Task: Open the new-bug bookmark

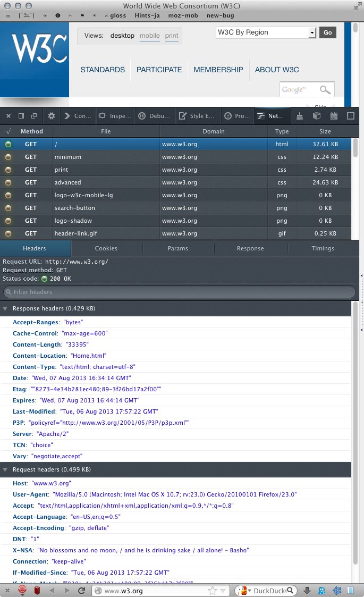Action: click(221, 15)
